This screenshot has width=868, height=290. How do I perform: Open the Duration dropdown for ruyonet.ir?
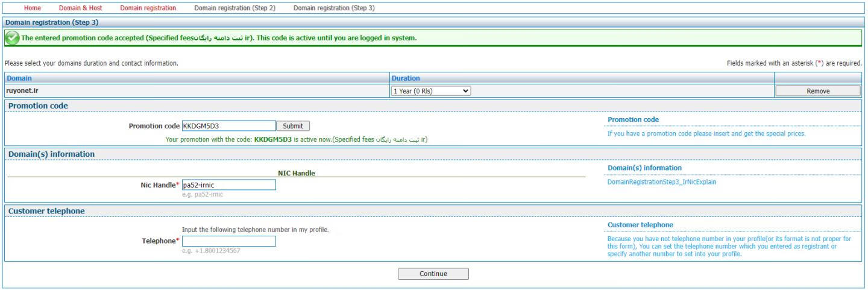click(x=431, y=91)
